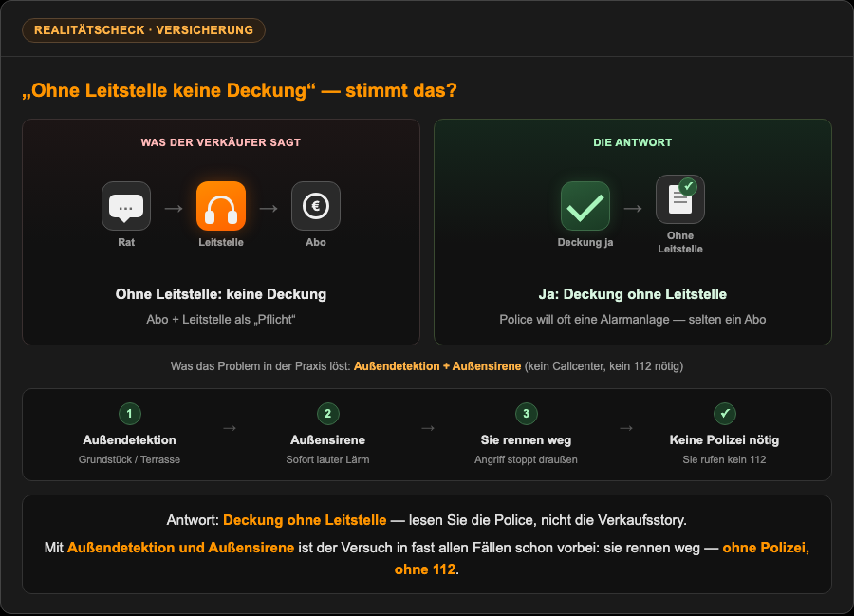Select the Die Antwort heading

632,142
